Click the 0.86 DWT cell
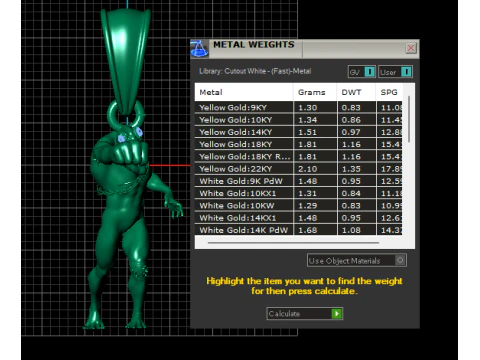The image size is (480, 360). (x=356, y=120)
